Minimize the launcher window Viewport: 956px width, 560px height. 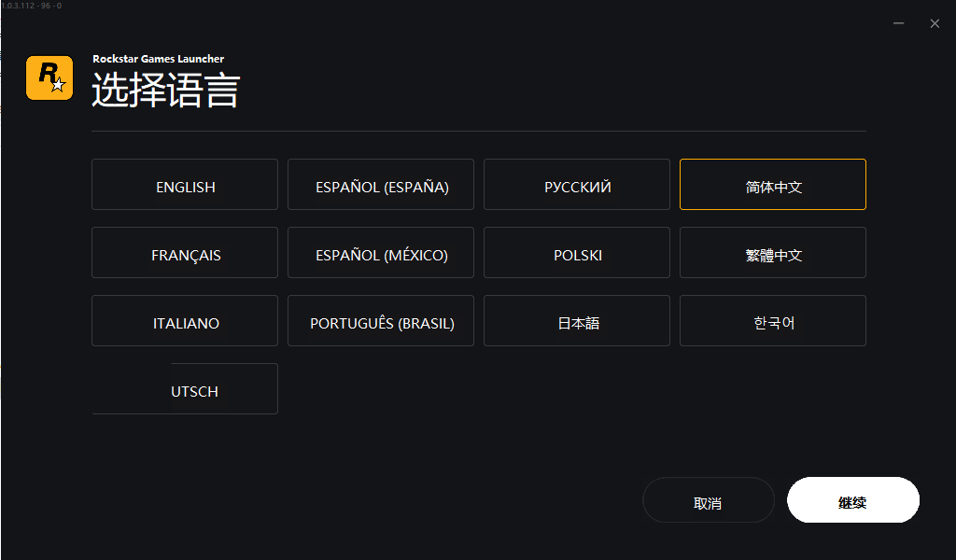tap(898, 23)
